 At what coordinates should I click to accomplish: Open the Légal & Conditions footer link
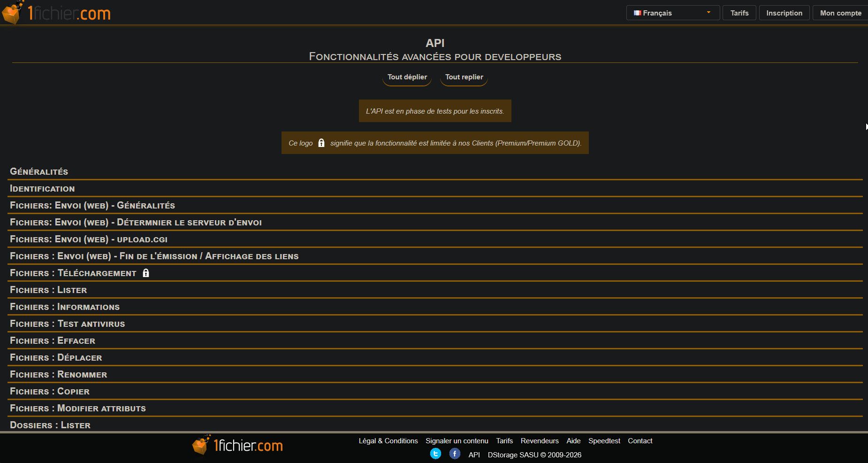[388, 441]
